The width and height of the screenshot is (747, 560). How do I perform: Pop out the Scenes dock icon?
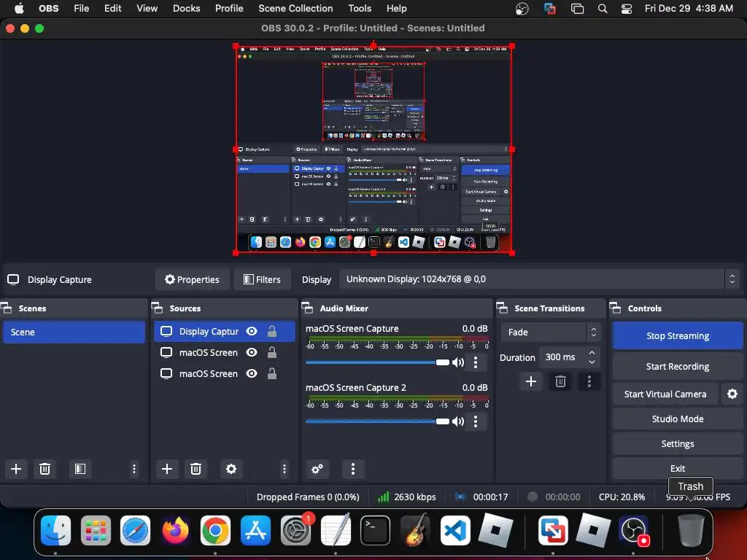7,308
